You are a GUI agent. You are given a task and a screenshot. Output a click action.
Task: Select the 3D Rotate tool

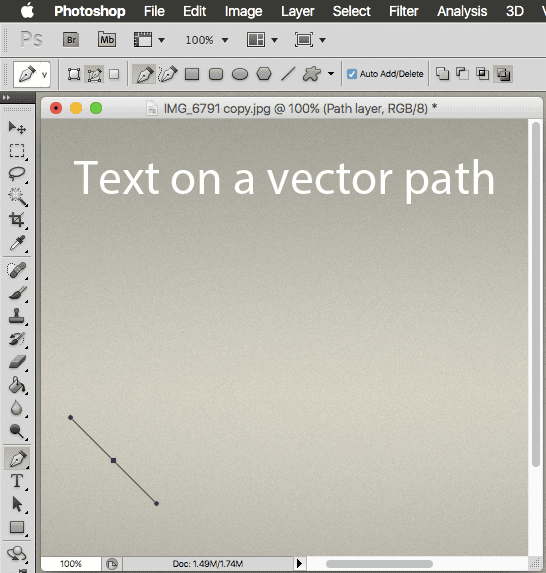click(x=17, y=554)
